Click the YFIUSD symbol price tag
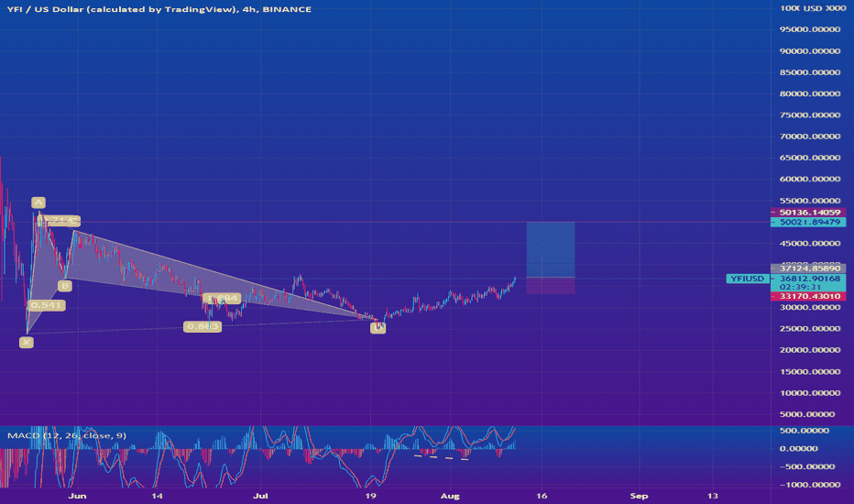This screenshot has height=504, width=854. pos(747,279)
